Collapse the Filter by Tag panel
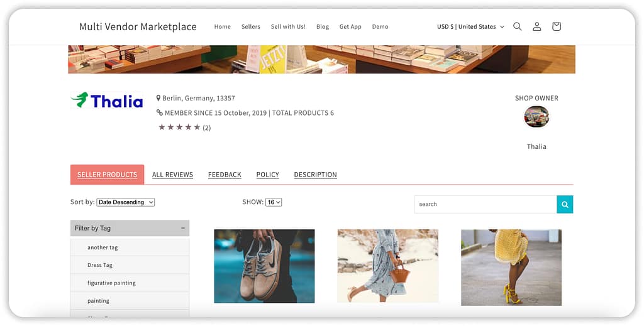644x326 pixels. click(183, 228)
